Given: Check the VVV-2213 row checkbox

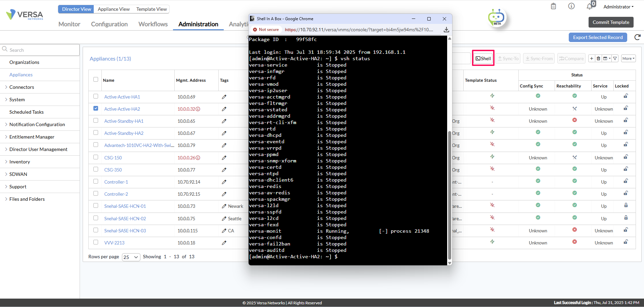Looking at the screenshot, I should click(x=96, y=242).
